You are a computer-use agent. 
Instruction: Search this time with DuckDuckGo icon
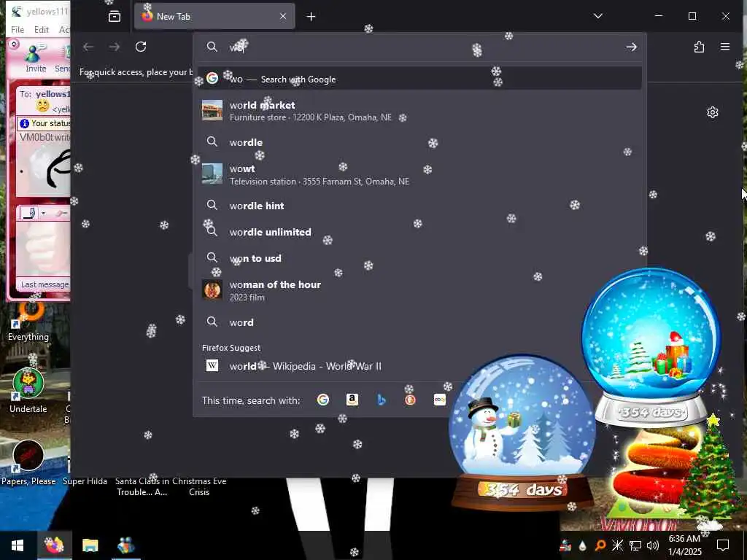pyautogui.click(x=410, y=400)
